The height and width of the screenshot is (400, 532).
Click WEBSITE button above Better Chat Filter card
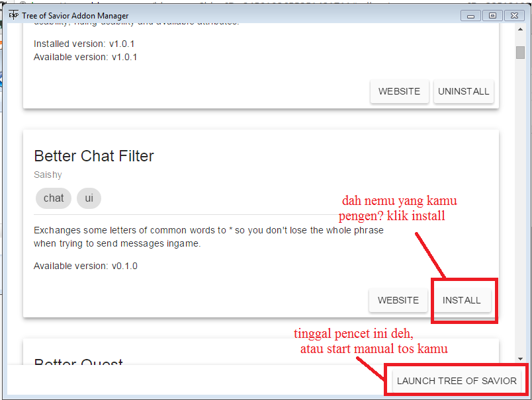tap(399, 91)
